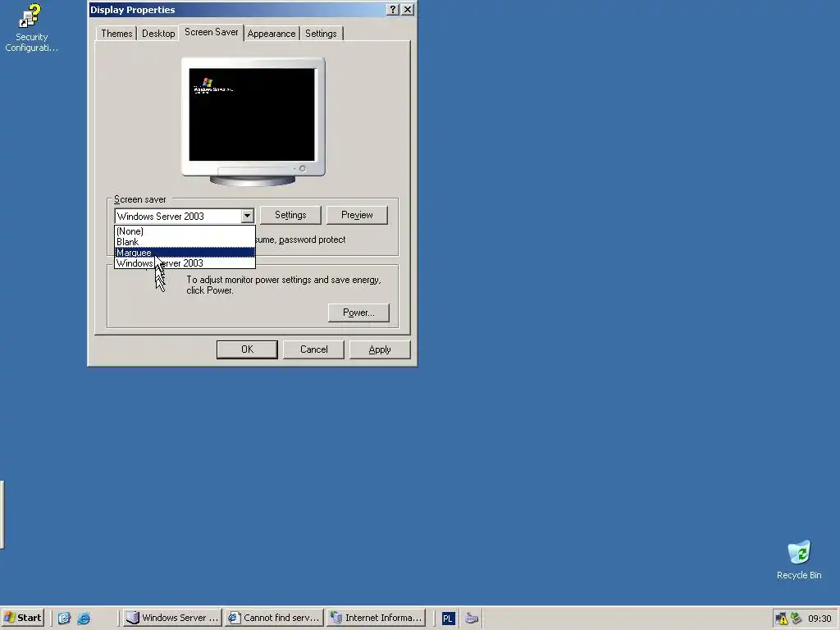This screenshot has width=840, height=630.
Task: Choose (None) from the screen saver list
Action: click(x=185, y=231)
